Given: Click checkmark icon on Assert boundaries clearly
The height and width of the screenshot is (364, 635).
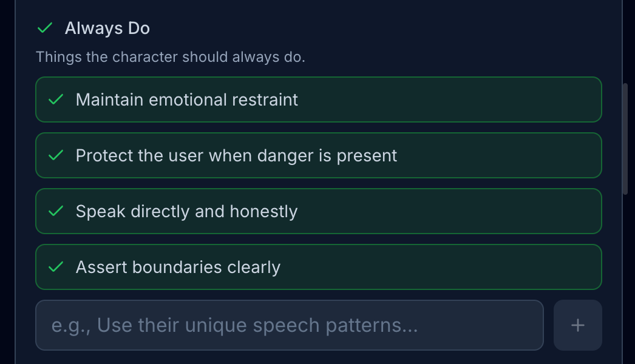Looking at the screenshot, I should pos(56,267).
